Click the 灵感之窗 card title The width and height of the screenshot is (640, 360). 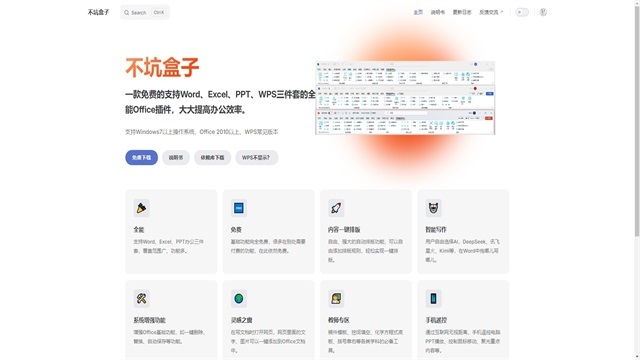(242, 320)
